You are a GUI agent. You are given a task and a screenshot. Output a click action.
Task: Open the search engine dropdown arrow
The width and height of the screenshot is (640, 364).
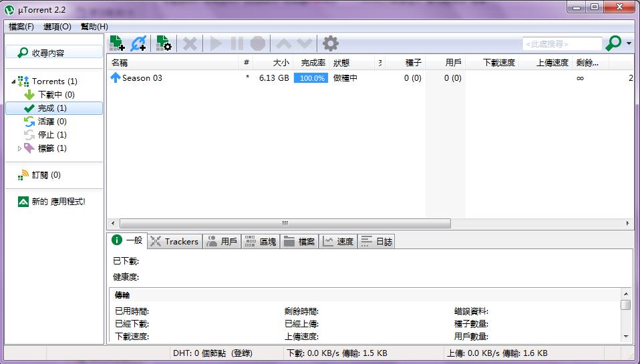[629, 44]
